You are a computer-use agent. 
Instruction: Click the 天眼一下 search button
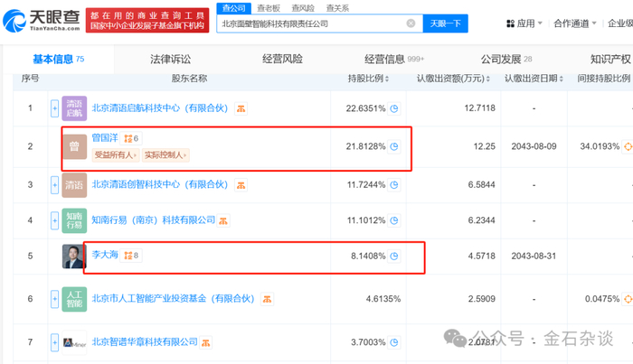445,23
